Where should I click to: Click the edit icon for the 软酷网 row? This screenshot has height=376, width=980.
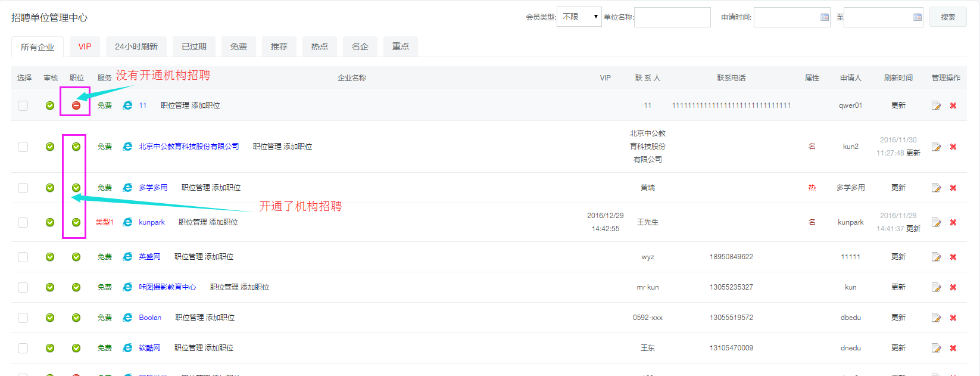point(936,348)
